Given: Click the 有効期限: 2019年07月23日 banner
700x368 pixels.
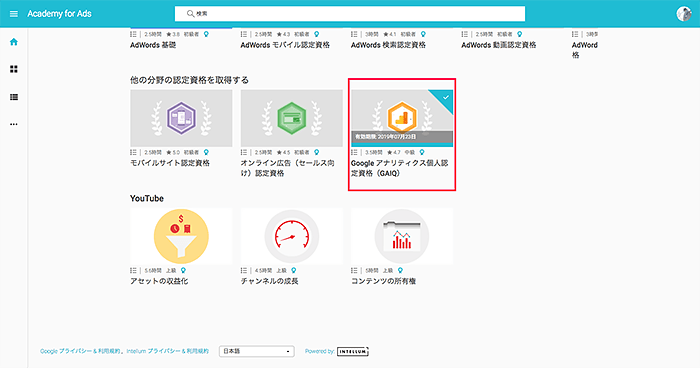Looking at the screenshot, I should (x=402, y=137).
